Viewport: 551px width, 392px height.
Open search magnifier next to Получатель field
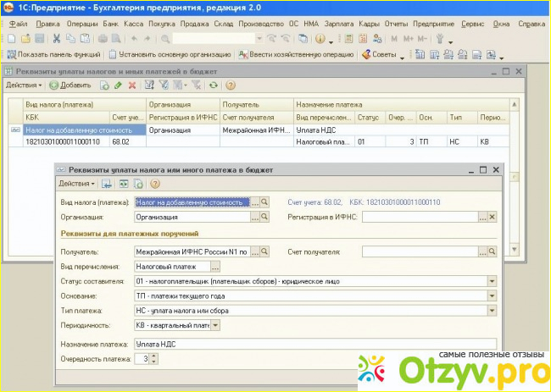click(264, 251)
